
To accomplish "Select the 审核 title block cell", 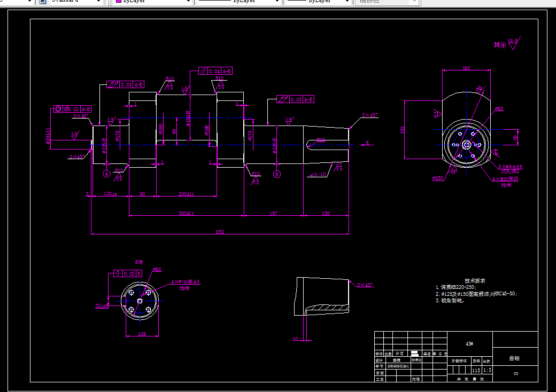I will 380,373.
